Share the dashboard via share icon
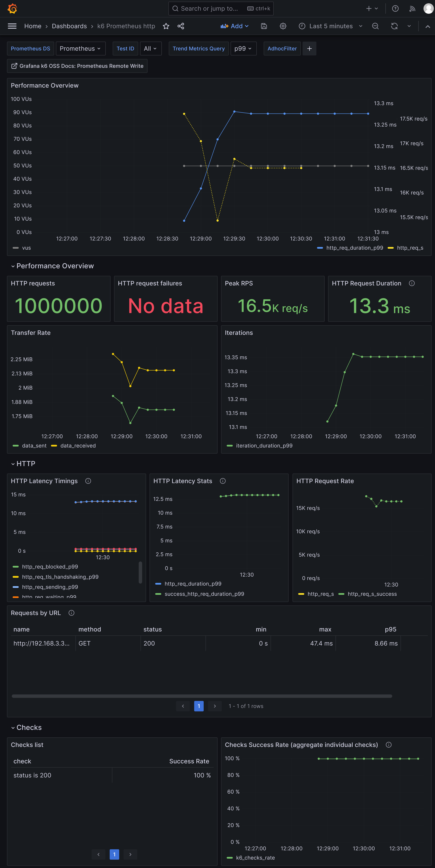The height and width of the screenshot is (868, 435). [181, 26]
